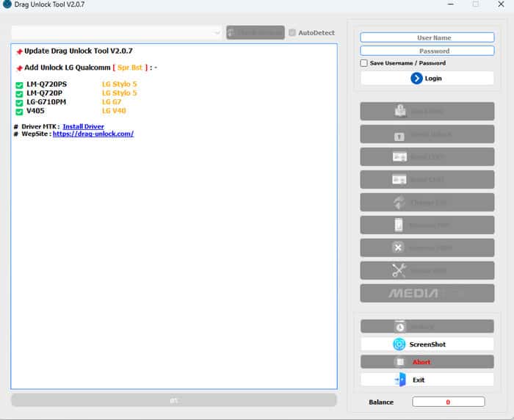Select the LG-G710PM model text
The image size is (514, 420).
pyautogui.click(x=46, y=102)
